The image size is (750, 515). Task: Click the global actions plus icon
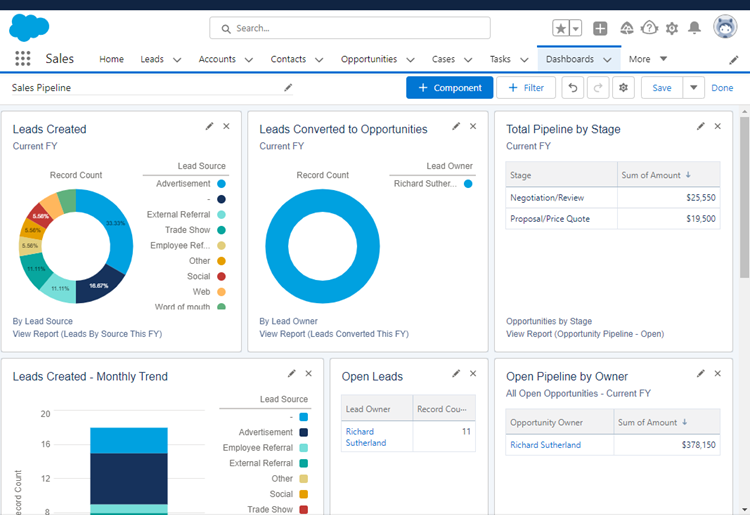tap(600, 28)
